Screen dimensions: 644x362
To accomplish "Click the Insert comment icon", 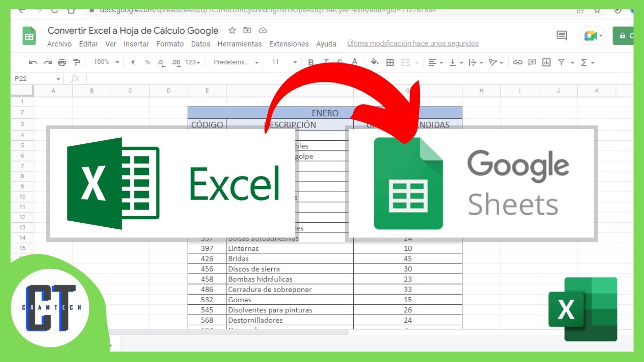I will pos(532,62).
